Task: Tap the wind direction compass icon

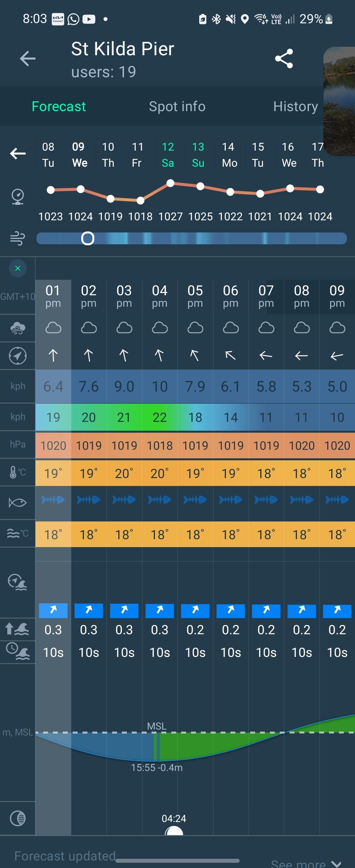Action: pos(17,355)
